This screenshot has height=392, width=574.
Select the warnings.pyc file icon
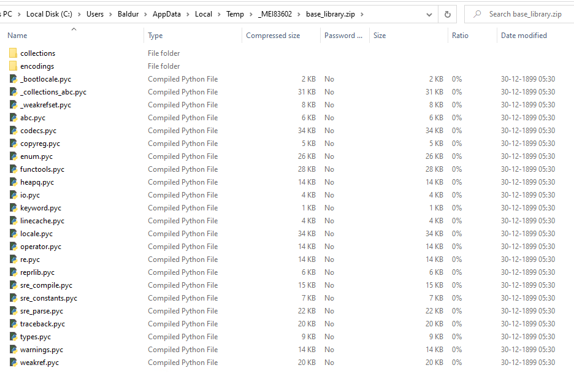(x=13, y=350)
